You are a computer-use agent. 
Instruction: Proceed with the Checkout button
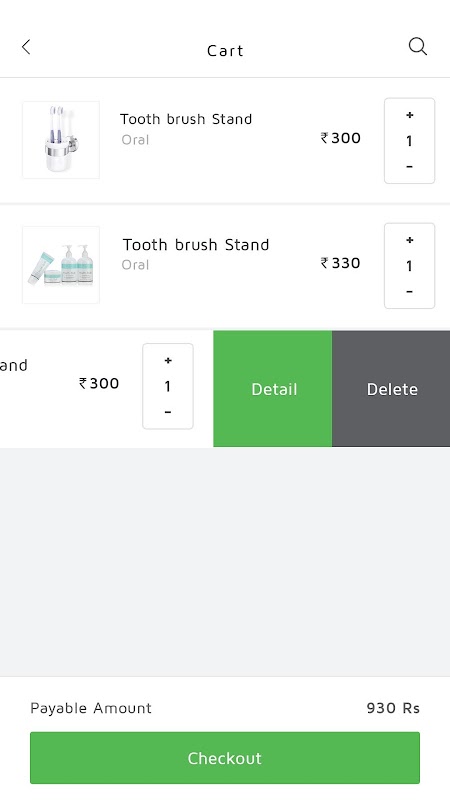[225, 758]
